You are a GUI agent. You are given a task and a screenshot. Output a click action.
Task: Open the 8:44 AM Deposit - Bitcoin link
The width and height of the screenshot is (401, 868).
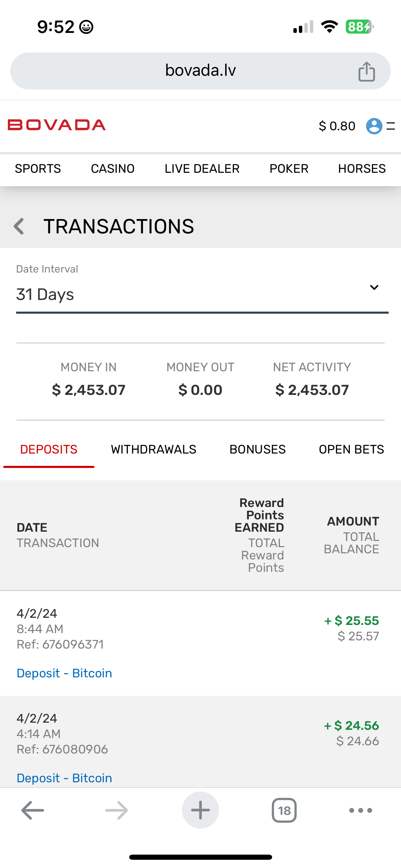point(64,673)
